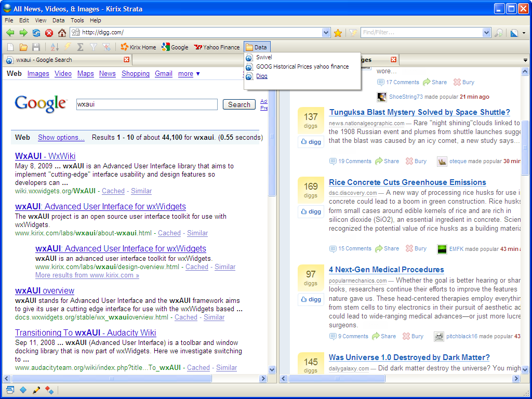
Task: Open the Tools menu
Action: tap(77, 20)
